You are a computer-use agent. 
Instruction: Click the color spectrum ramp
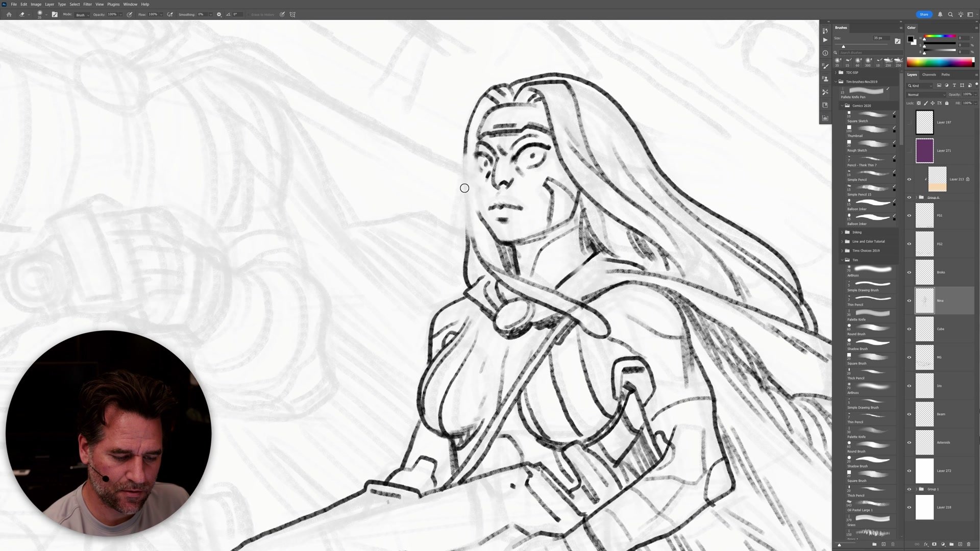[x=940, y=63]
